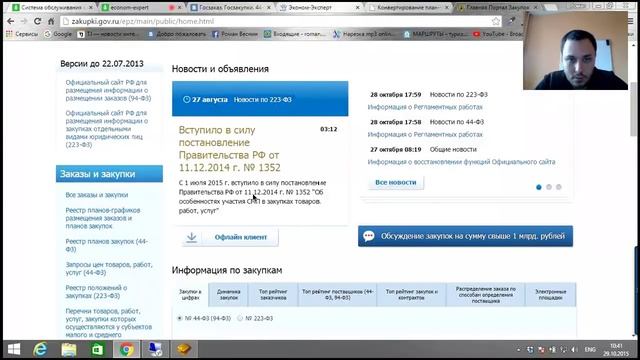Launch Internet Explorer from the taskbar
640x360 pixels.
click(40, 349)
